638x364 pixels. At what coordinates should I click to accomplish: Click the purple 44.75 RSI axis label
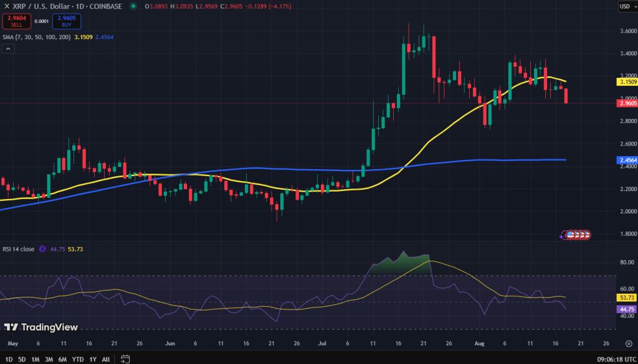(627, 309)
